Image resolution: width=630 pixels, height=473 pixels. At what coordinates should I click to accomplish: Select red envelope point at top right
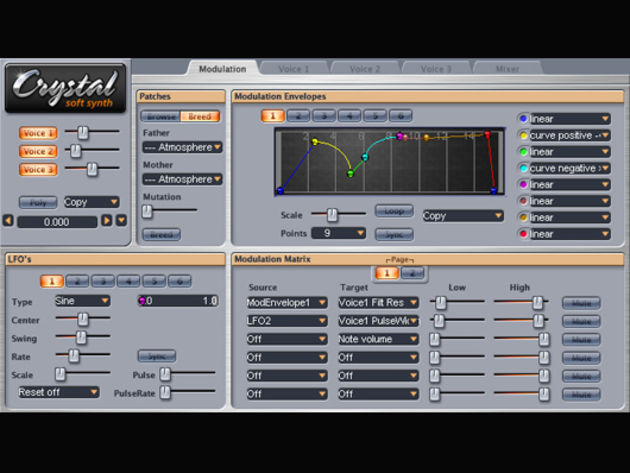point(487,135)
